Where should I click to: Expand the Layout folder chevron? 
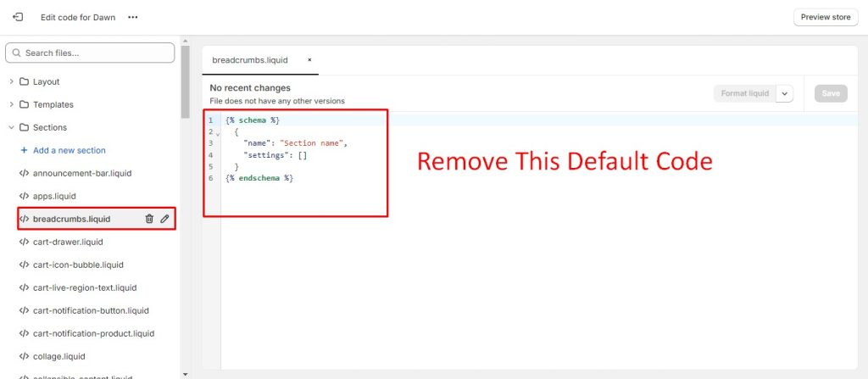(x=11, y=82)
